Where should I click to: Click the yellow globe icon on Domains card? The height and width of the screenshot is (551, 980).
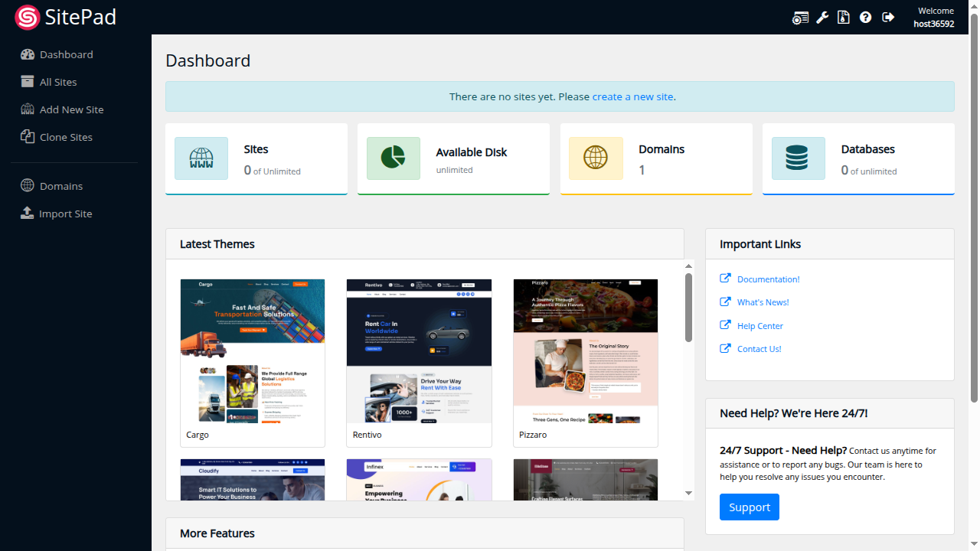[x=596, y=158]
